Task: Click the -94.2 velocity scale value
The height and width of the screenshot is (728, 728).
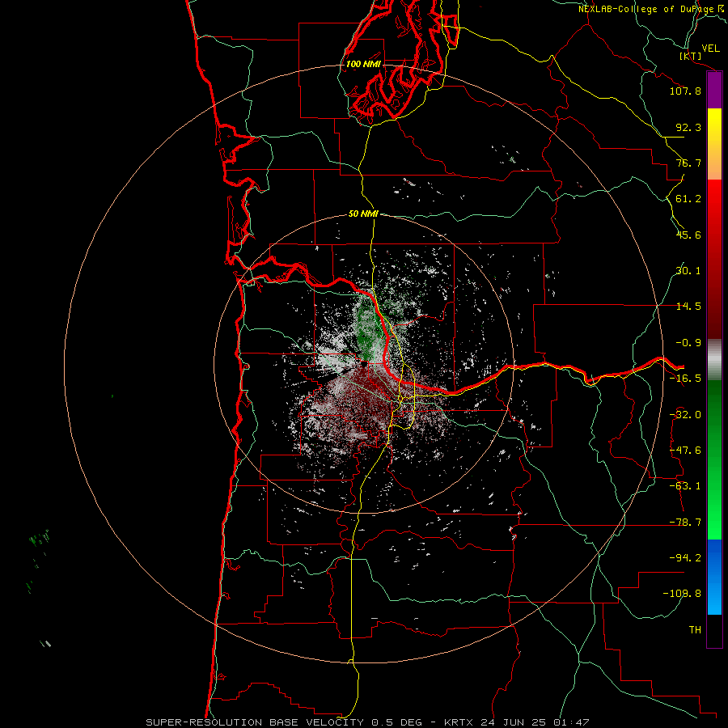Action: tap(685, 558)
